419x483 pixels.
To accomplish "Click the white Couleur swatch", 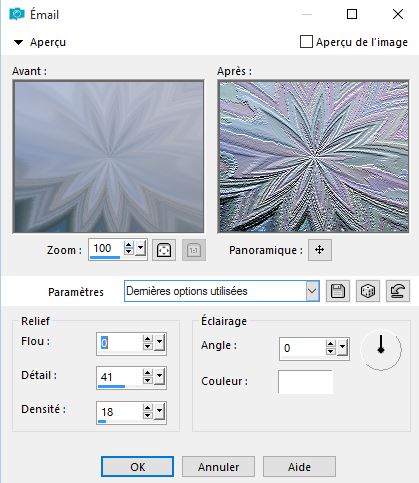I will [x=305, y=382].
